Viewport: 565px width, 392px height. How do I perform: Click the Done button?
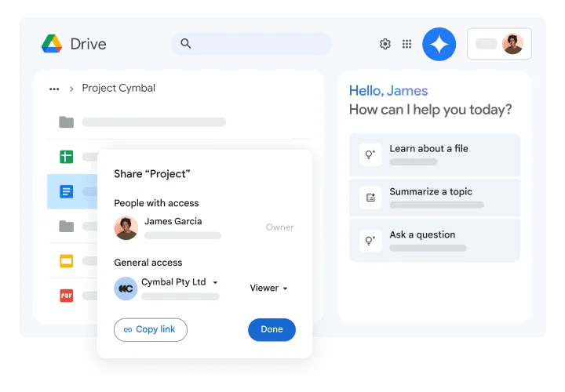pyautogui.click(x=272, y=330)
